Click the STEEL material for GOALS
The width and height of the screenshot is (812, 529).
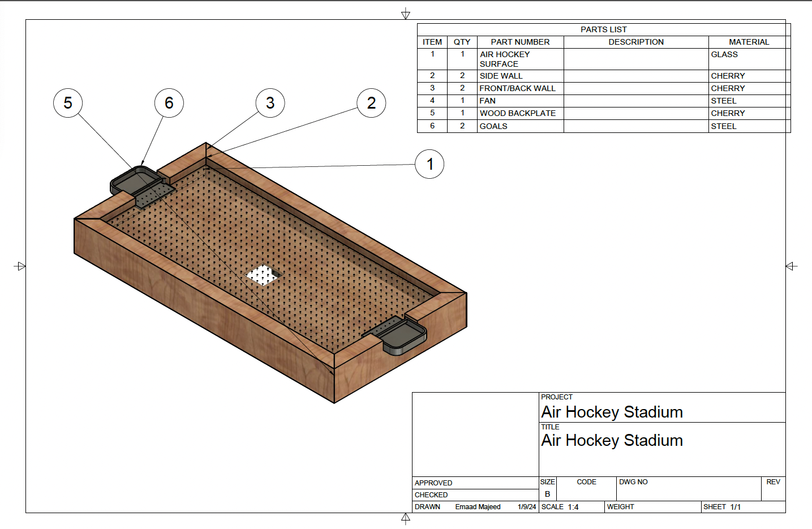(749, 126)
